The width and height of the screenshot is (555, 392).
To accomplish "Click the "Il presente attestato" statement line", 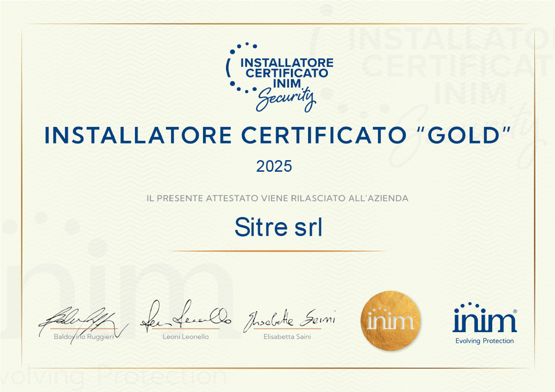I will (x=277, y=198).
